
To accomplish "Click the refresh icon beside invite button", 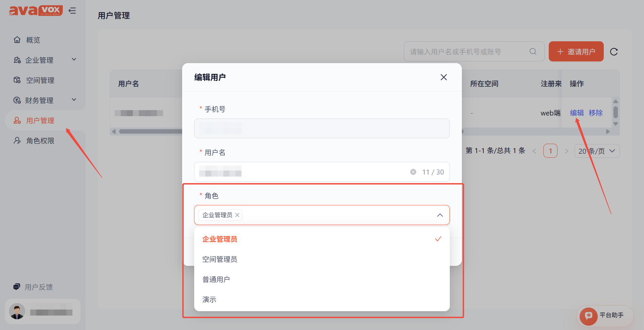I will (x=614, y=52).
